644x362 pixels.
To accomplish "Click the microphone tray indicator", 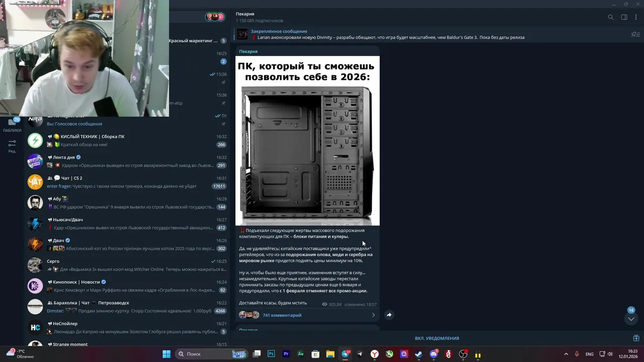I will 577,354.
